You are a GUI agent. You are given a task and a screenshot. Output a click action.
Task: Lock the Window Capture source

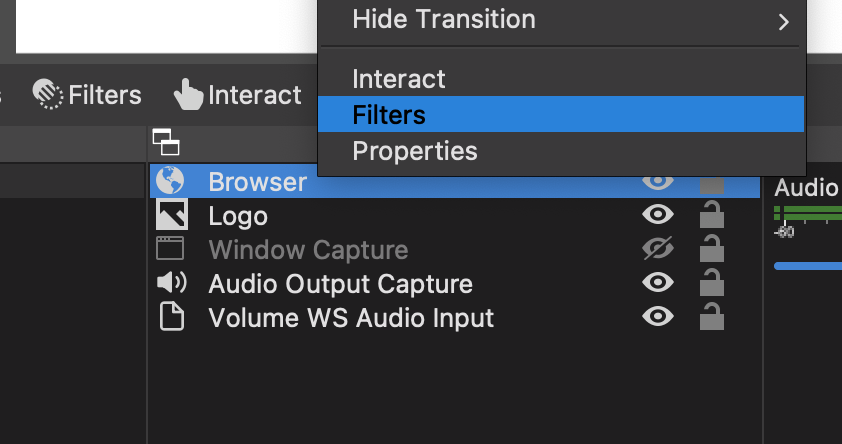pyautogui.click(x=712, y=249)
